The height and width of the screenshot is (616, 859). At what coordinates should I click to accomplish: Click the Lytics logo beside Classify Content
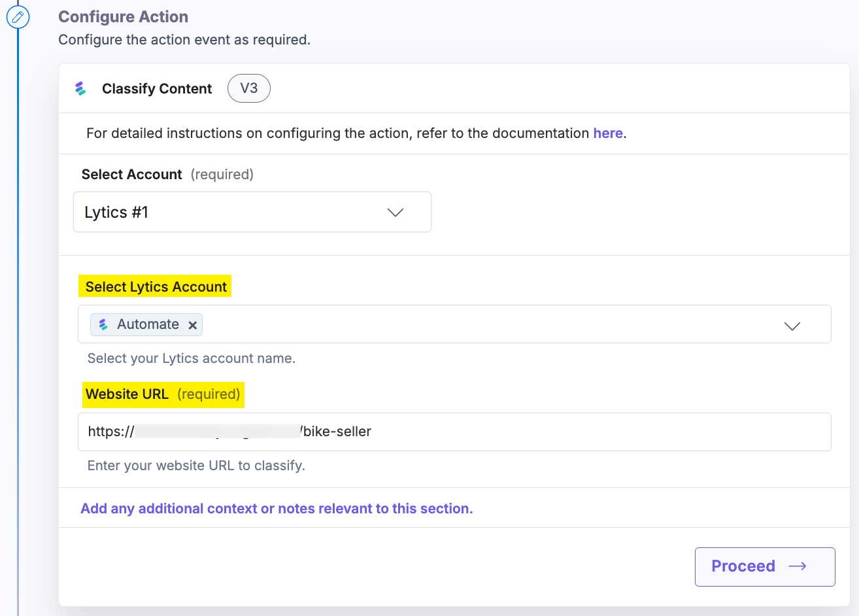(80, 88)
